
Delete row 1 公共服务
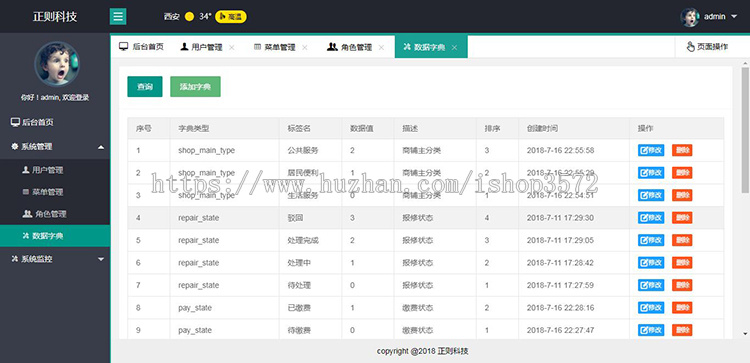tap(682, 150)
